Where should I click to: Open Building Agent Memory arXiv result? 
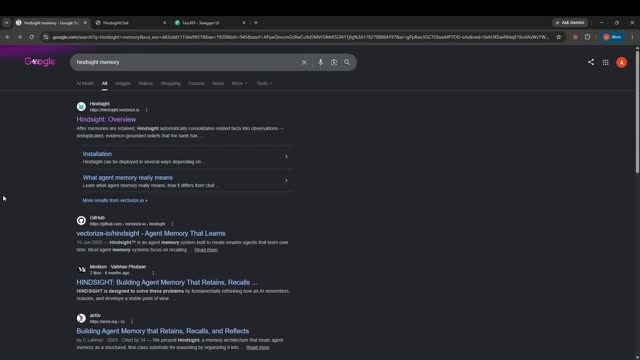pyautogui.click(x=162, y=331)
